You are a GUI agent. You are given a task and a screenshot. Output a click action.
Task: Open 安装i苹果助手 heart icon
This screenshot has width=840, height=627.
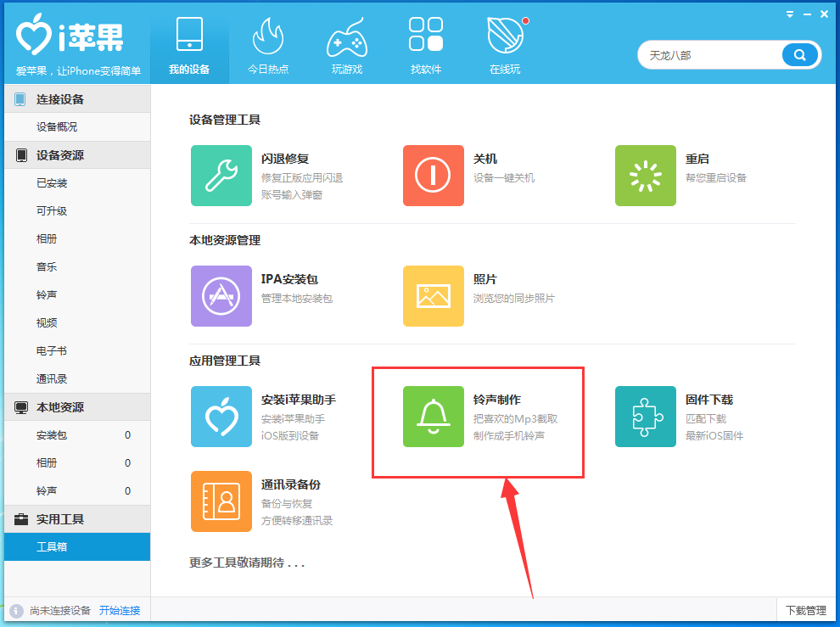pos(221,417)
